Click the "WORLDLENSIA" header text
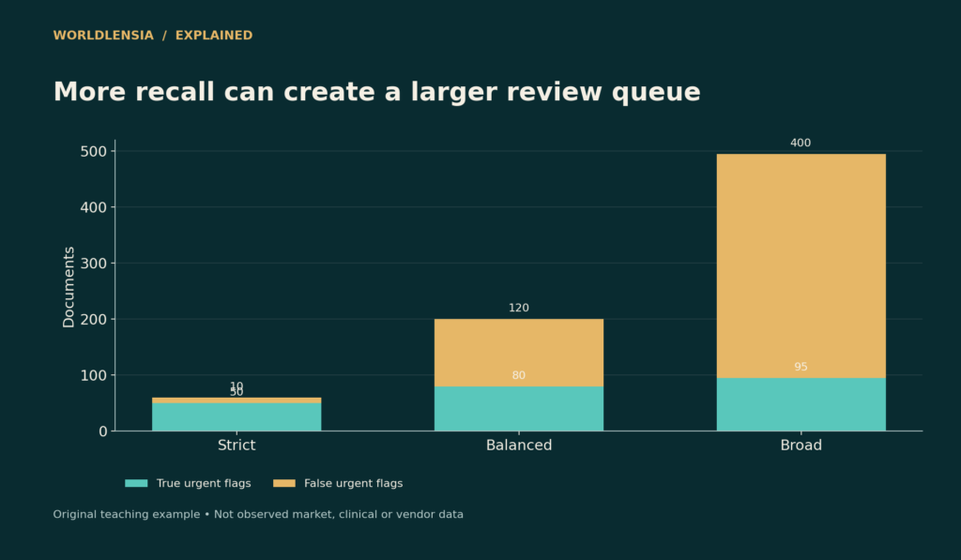This screenshot has width=961, height=560. 103,36
